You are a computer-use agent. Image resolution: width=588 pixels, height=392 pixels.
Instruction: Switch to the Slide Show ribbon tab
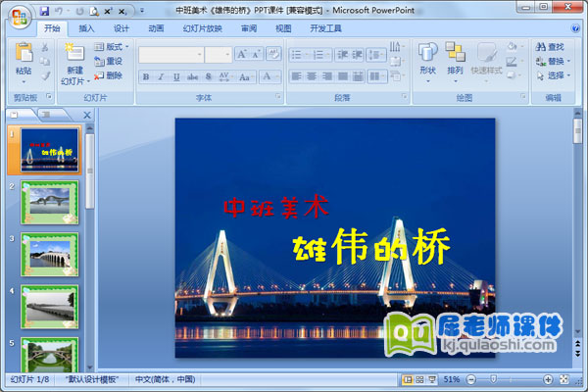tap(203, 28)
